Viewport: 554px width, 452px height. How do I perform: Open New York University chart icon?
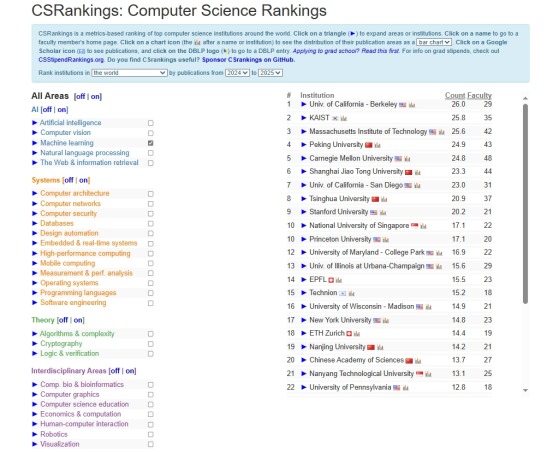coord(385,321)
